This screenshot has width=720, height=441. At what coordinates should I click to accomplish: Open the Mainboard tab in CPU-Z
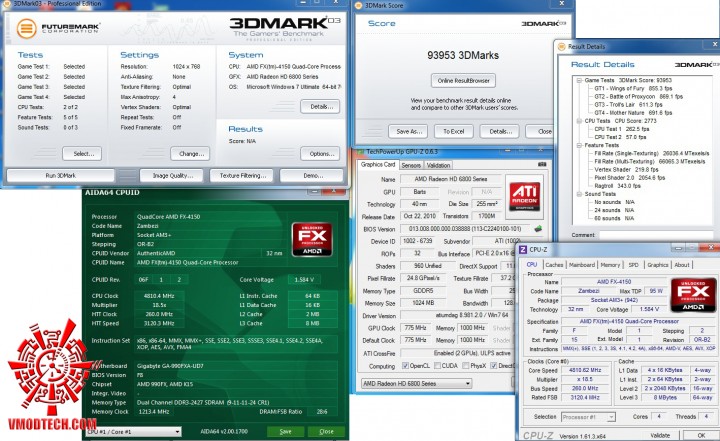point(582,265)
